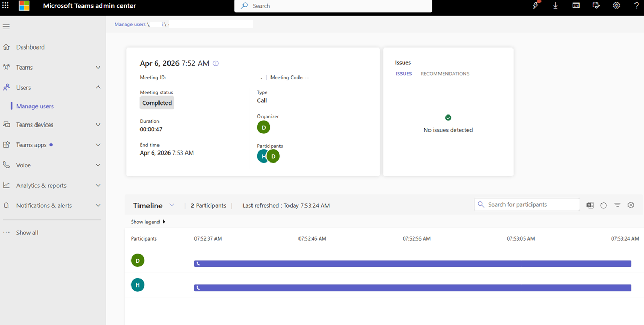Open the Timeline view dropdown chevron
Screen dimensions: 644x325
click(x=172, y=205)
